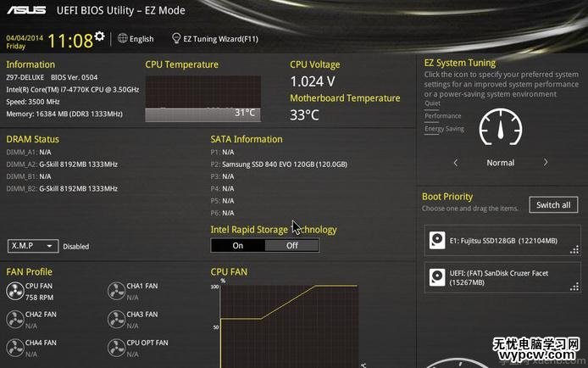Click the DIMM_B1 N/A entry

[29, 176]
